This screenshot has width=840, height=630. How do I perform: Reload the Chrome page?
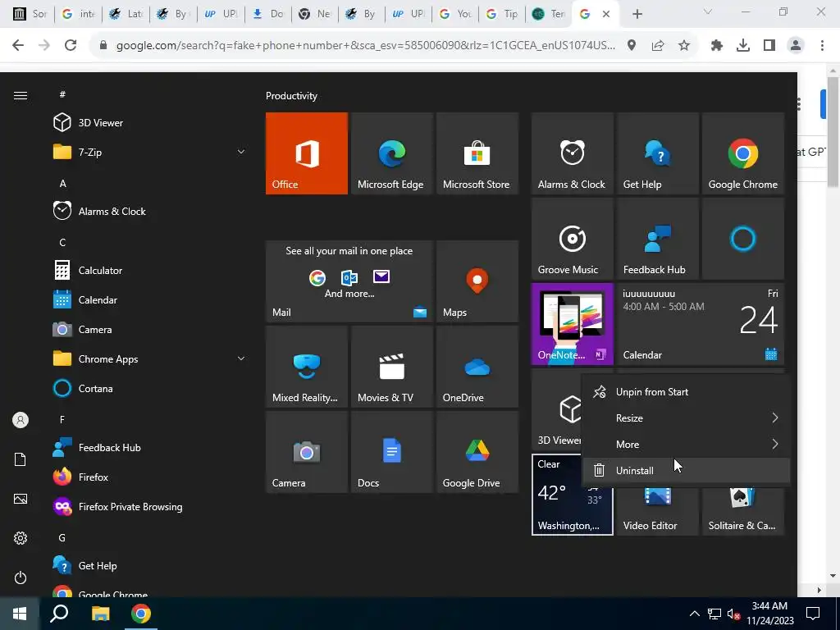click(x=71, y=46)
